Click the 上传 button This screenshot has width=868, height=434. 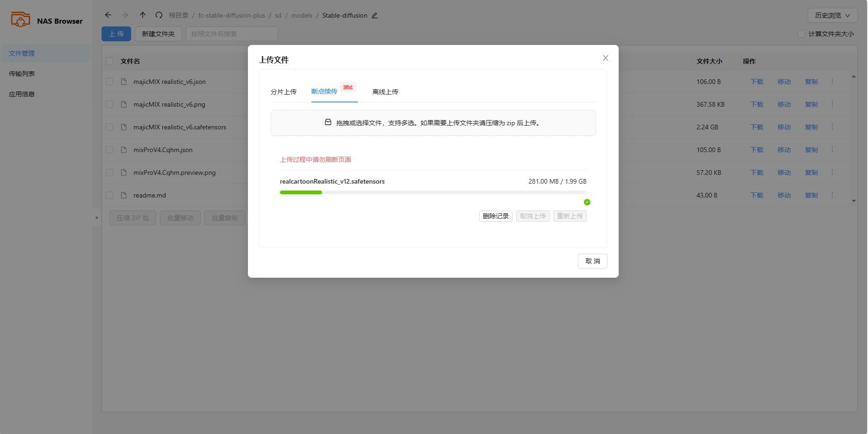pos(116,34)
